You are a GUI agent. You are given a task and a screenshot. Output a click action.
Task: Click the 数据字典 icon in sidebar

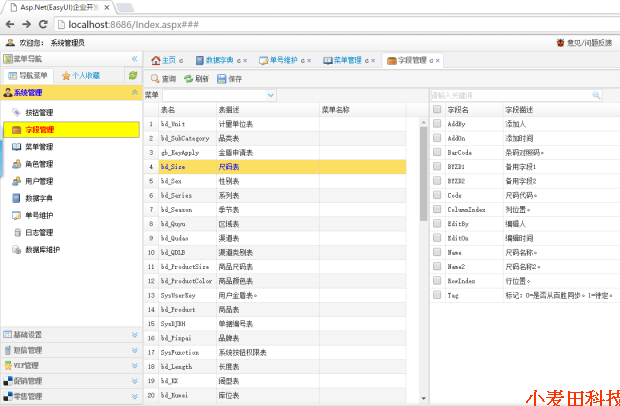16,198
